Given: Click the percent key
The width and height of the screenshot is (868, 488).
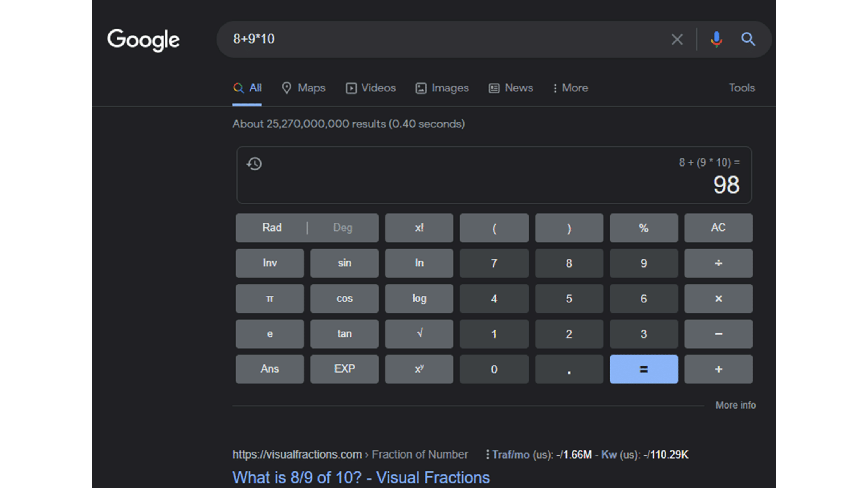Looking at the screenshot, I should (x=644, y=228).
